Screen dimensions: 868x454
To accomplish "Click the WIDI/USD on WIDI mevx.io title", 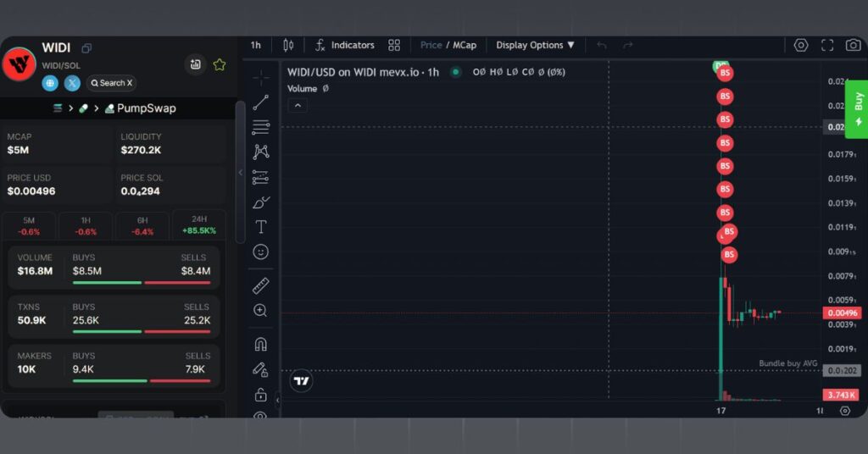I will (363, 72).
